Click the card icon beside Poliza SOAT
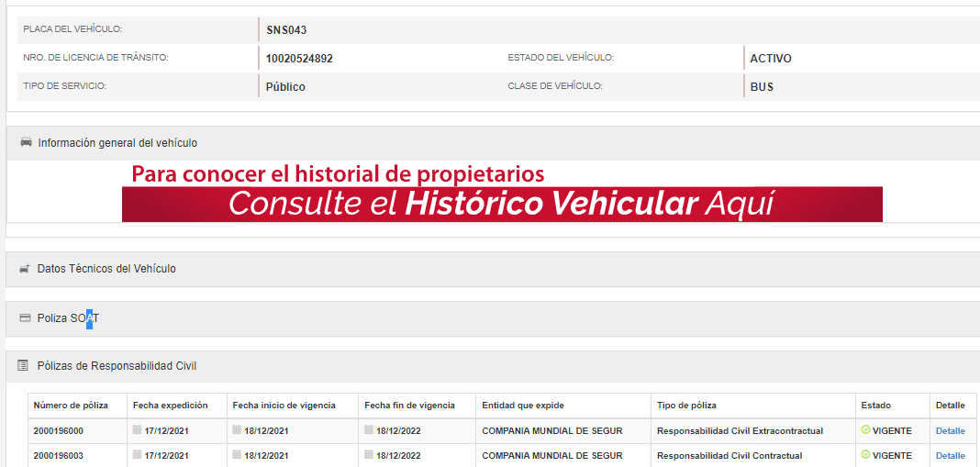Viewport: 980px width, 467px height. [25, 318]
